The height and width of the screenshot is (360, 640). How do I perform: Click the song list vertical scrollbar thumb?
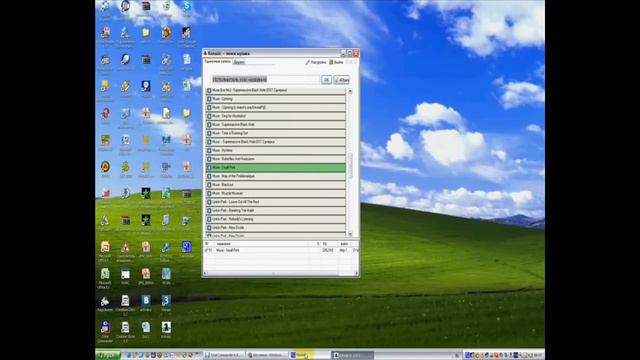click(350, 166)
